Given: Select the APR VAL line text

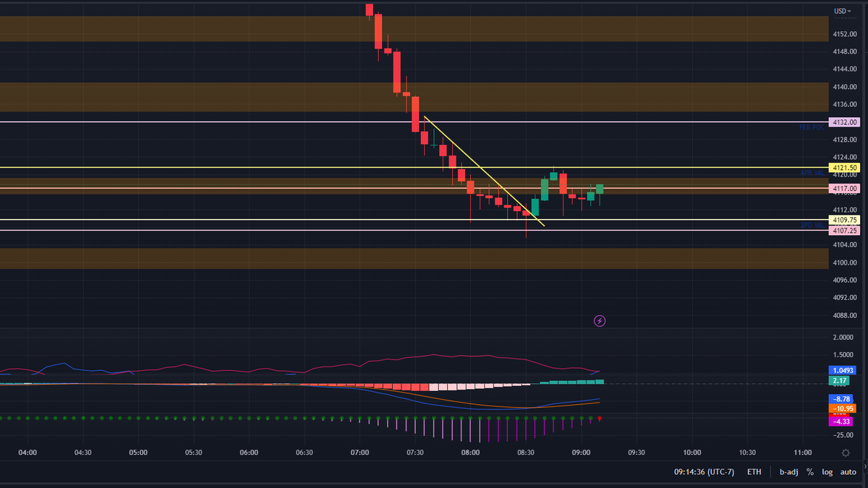Looking at the screenshot, I should pos(812,174).
